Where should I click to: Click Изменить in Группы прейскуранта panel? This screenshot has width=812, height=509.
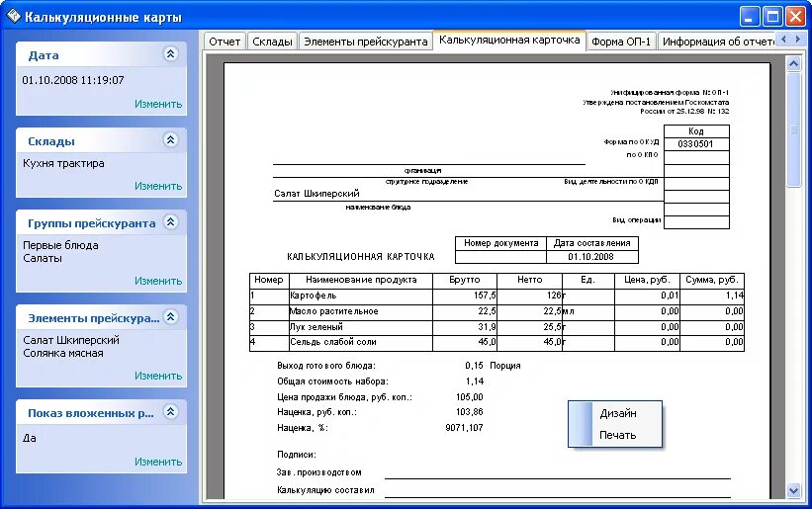pyautogui.click(x=158, y=281)
